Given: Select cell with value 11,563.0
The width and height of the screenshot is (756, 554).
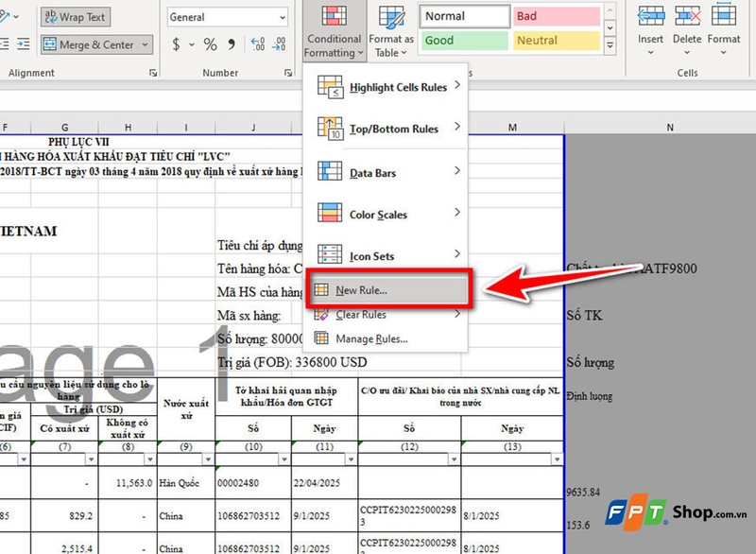Looking at the screenshot, I should click(128, 483).
